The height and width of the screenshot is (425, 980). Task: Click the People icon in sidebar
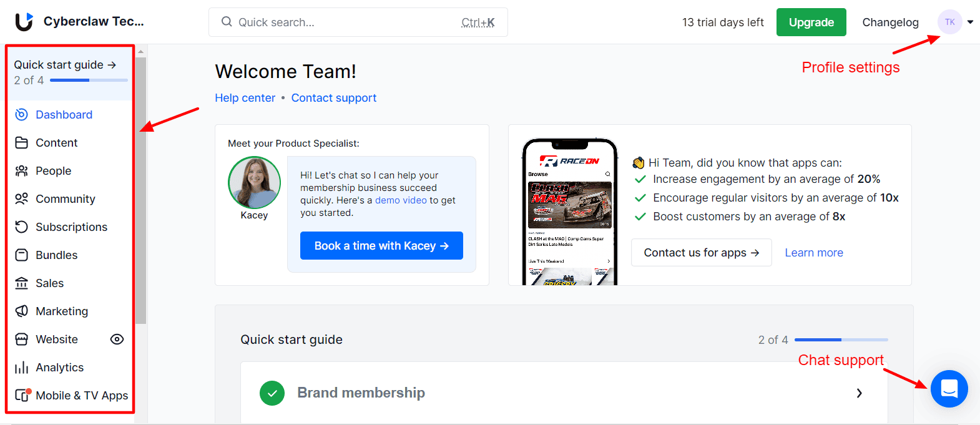click(21, 171)
